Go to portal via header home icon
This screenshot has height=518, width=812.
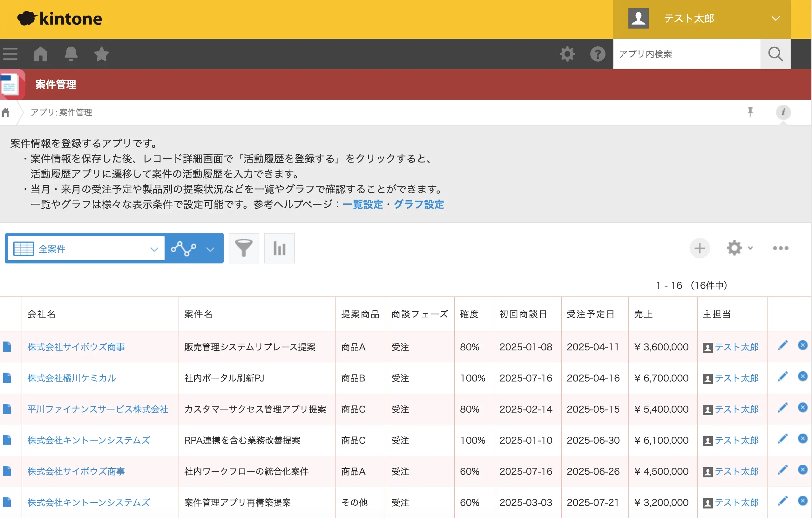(41, 54)
